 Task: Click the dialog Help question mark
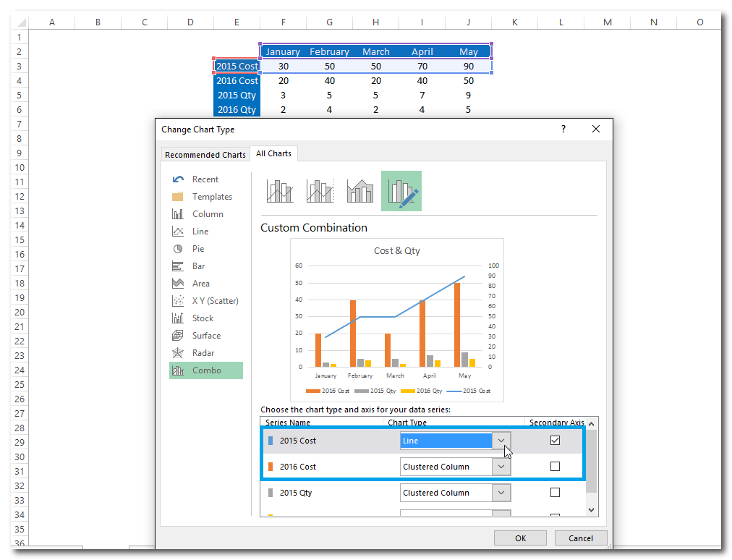(563, 129)
